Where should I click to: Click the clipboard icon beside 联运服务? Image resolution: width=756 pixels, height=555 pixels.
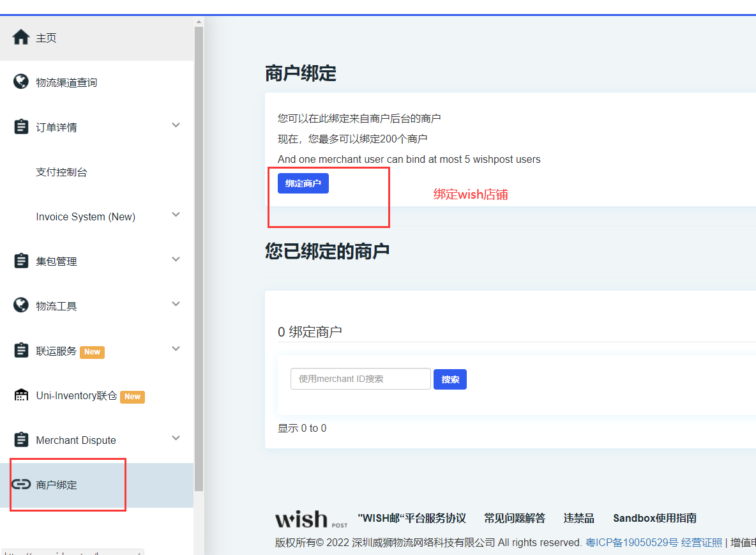[21, 350]
